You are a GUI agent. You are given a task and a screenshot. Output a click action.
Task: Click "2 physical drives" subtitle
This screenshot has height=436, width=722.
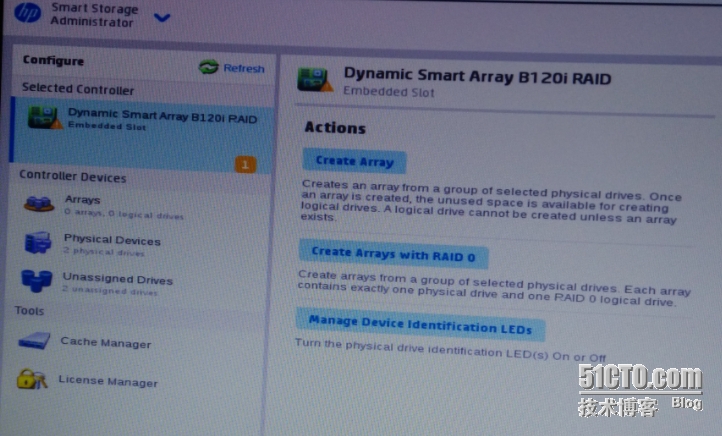[104, 252]
